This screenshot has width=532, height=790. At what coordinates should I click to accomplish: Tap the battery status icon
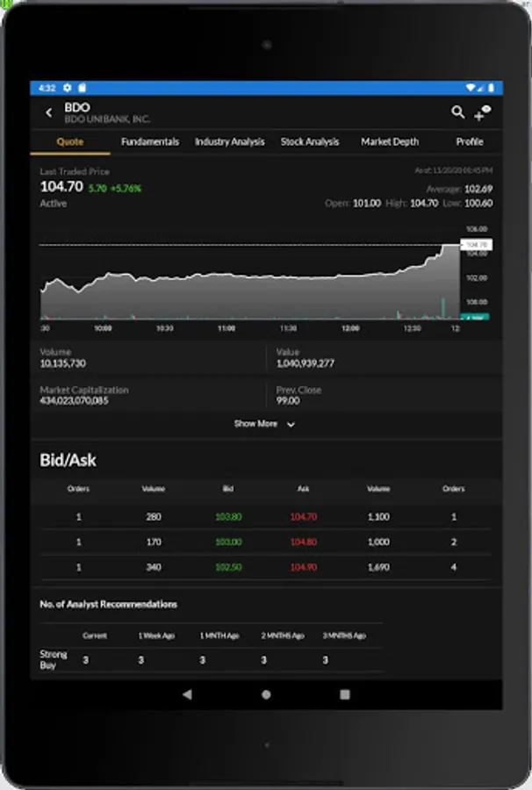tap(492, 88)
